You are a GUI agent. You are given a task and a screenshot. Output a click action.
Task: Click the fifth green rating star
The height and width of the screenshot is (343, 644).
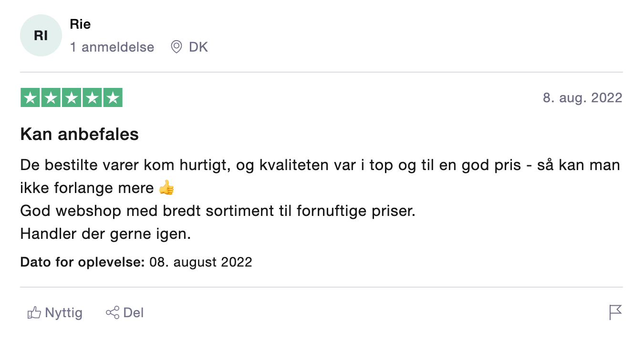tap(113, 98)
